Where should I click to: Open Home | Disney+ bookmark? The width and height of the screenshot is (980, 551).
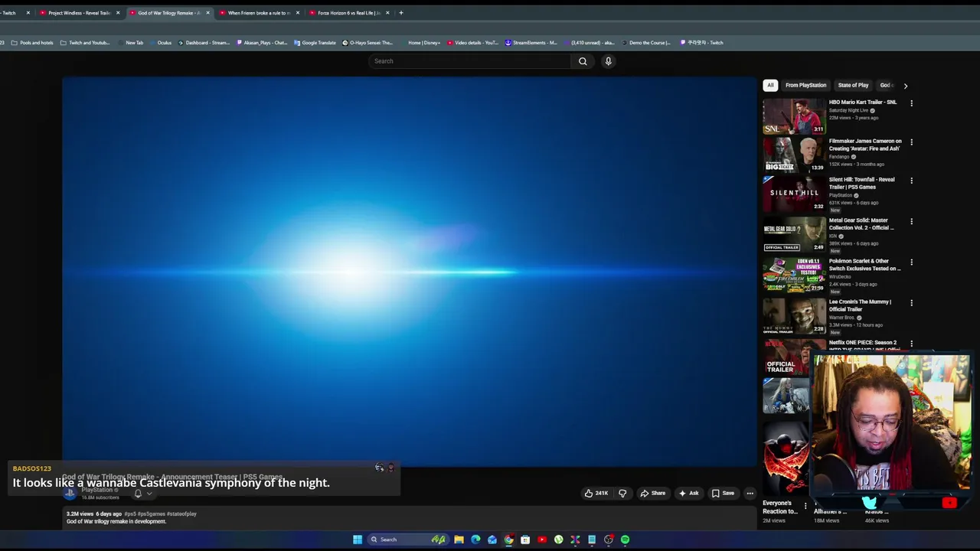(420, 43)
